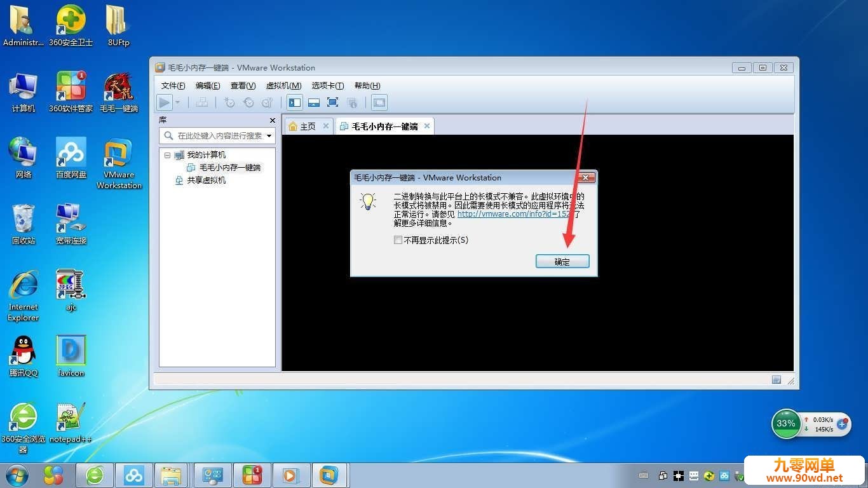Viewport: 868px width, 488px height.
Task: Open the 编辑(E) menu
Action: [x=208, y=86]
